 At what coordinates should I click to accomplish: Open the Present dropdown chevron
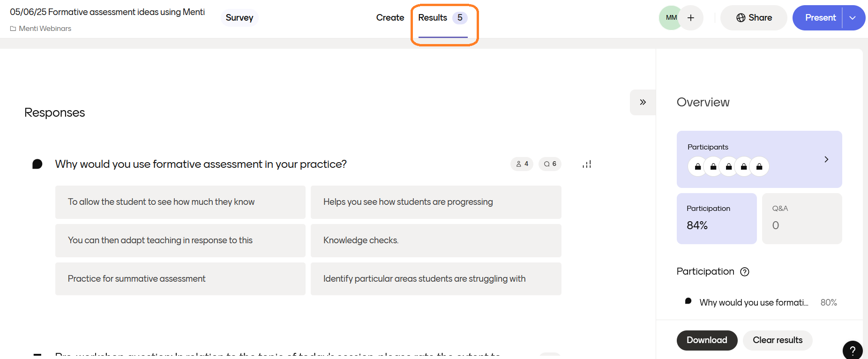click(853, 17)
